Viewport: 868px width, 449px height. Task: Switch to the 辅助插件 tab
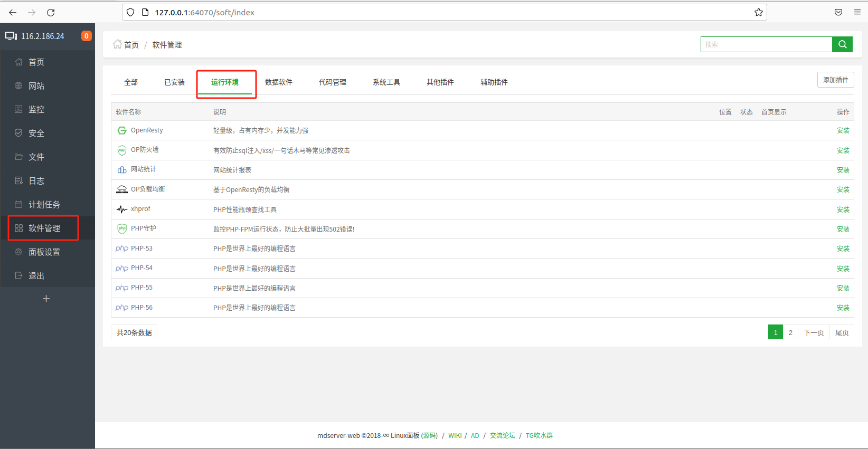click(x=494, y=82)
